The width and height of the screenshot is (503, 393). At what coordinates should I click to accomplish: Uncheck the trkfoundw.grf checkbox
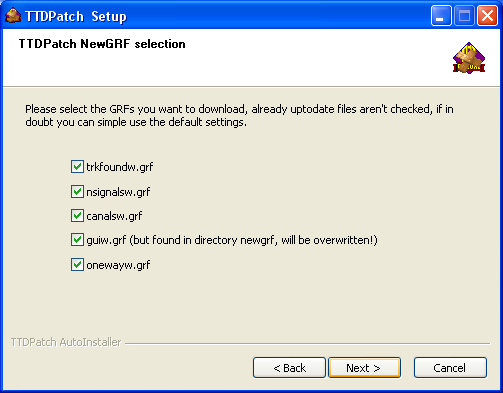tap(77, 166)
